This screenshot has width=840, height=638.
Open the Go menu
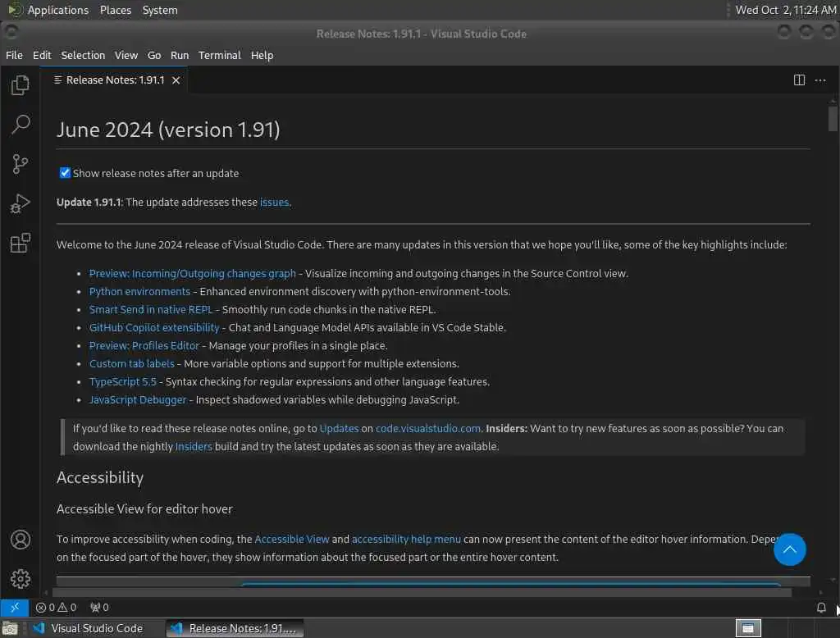154,55
